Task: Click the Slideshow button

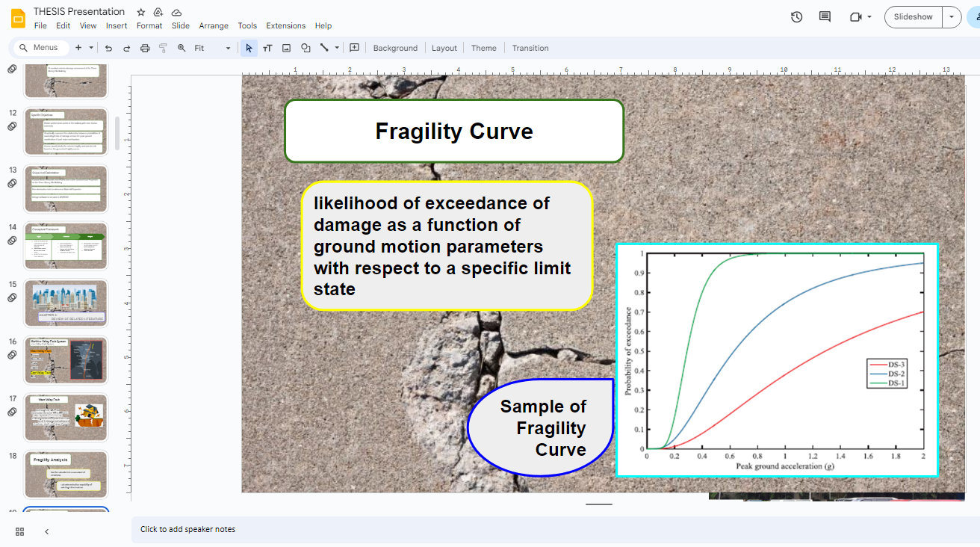Action: [x=913, y=16]
